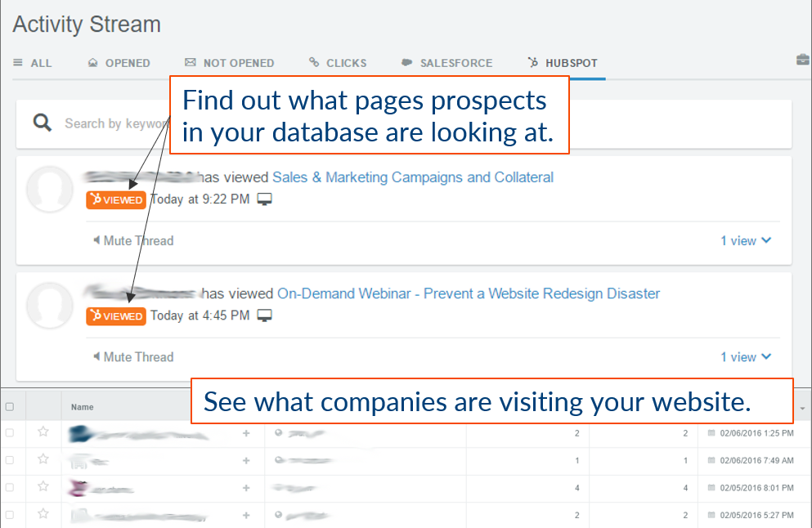
Task: Click Today at 4:45 PM timestamp
Action: point(200,315)
